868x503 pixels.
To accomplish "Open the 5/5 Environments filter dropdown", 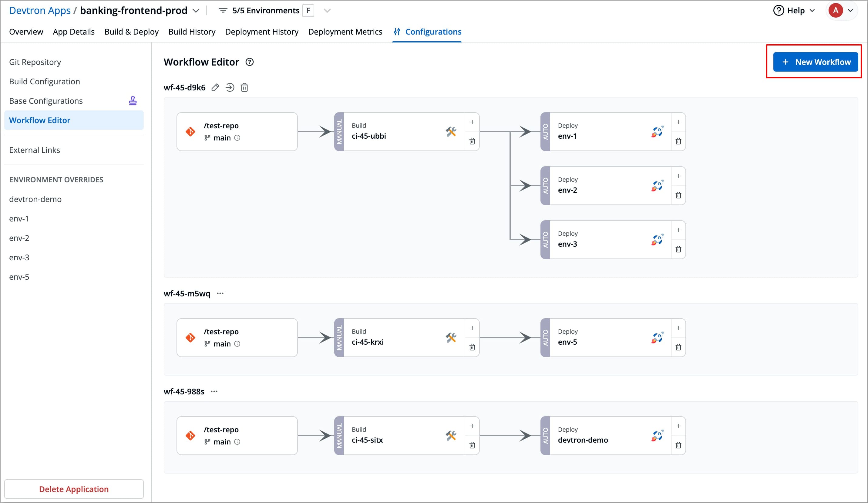I will (x=327, y=10).
